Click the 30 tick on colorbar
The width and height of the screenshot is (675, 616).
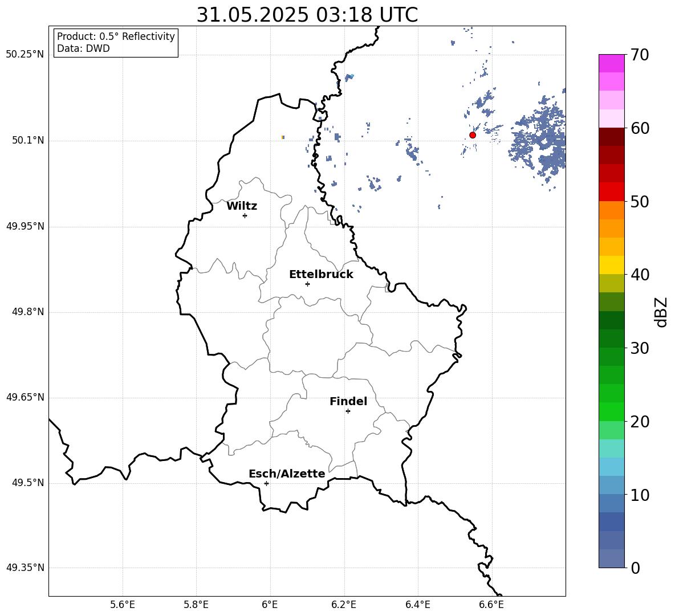pyautogui.click(x=640, y=348)
